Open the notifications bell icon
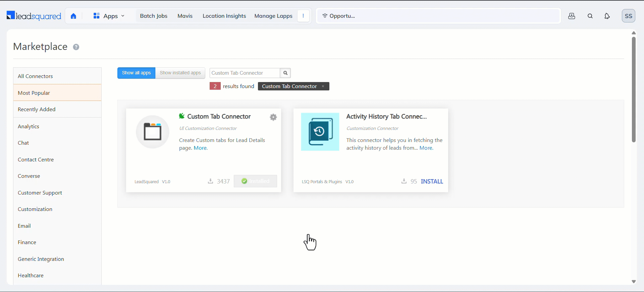The image size is (644, 292). [607, 16]
